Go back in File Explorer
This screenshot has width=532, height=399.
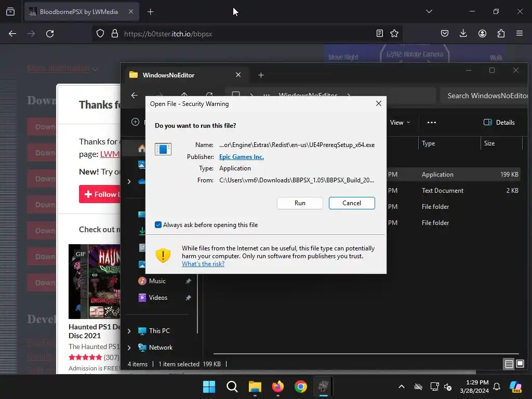(135, 96)
